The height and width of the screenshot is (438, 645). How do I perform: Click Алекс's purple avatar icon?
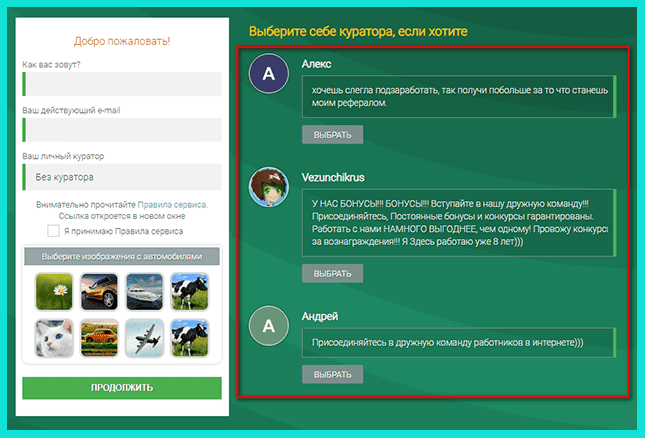pos(267,75)
